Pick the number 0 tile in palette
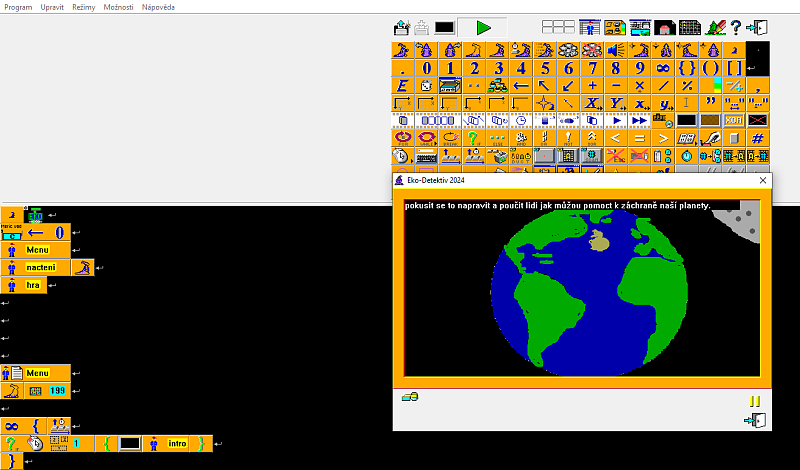This screenshot has width=800, height=470. [427, 68]
